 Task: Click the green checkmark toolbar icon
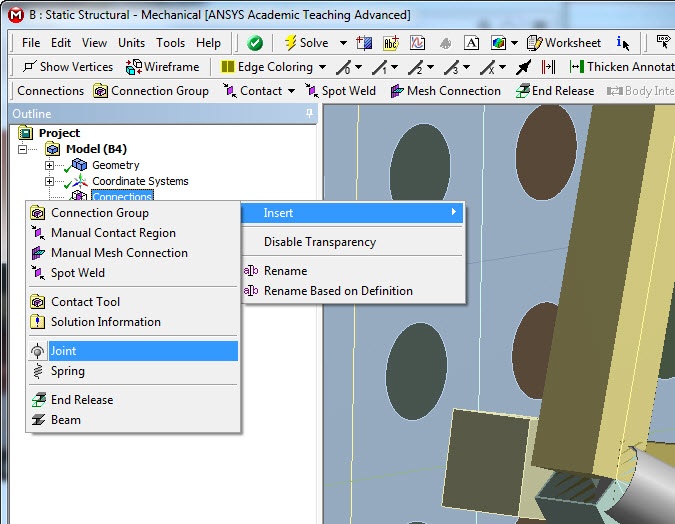pos(255,43)
